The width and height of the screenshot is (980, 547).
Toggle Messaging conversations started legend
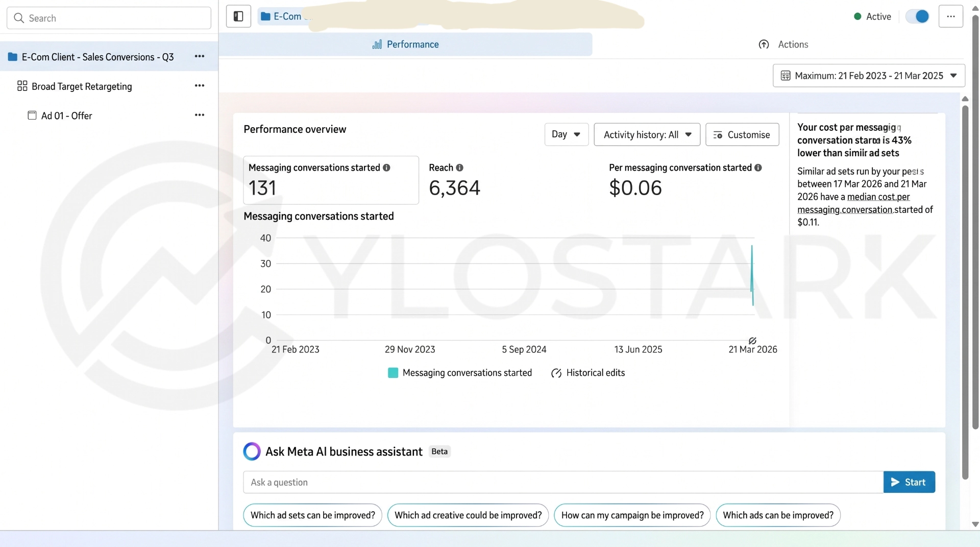click(x=460, y=373)
